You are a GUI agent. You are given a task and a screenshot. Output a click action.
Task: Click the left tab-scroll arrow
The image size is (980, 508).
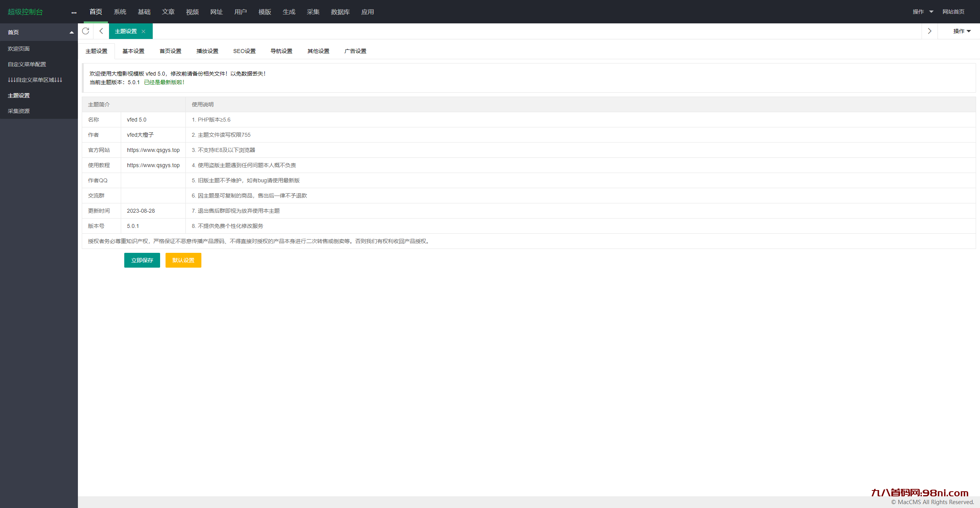(x=101, y=31)
